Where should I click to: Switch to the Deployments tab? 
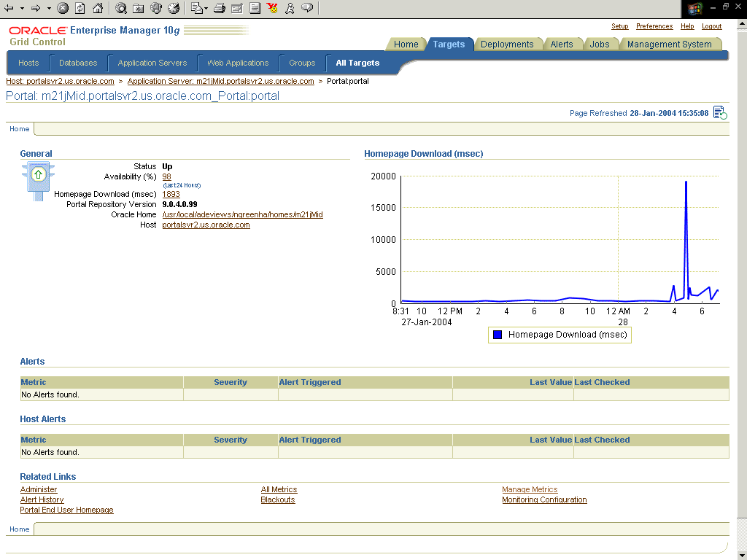[x=507, y=44]
